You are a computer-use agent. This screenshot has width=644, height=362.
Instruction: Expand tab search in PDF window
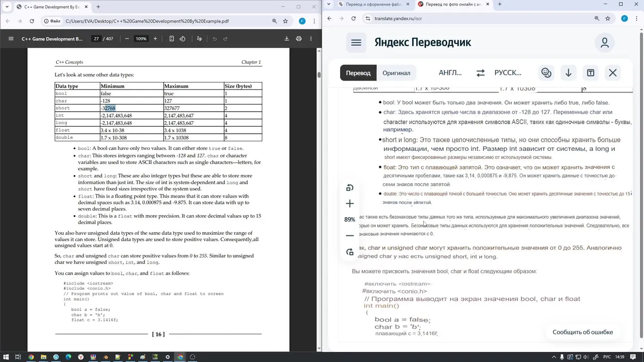[x=7, y=7]
